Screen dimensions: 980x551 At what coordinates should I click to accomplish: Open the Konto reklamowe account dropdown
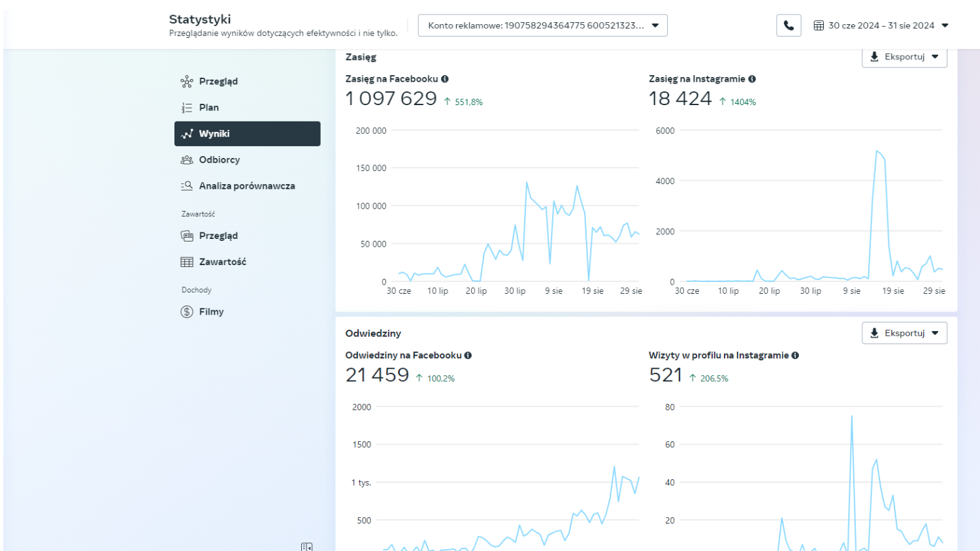pyautogui.click(x=542, y=25)
